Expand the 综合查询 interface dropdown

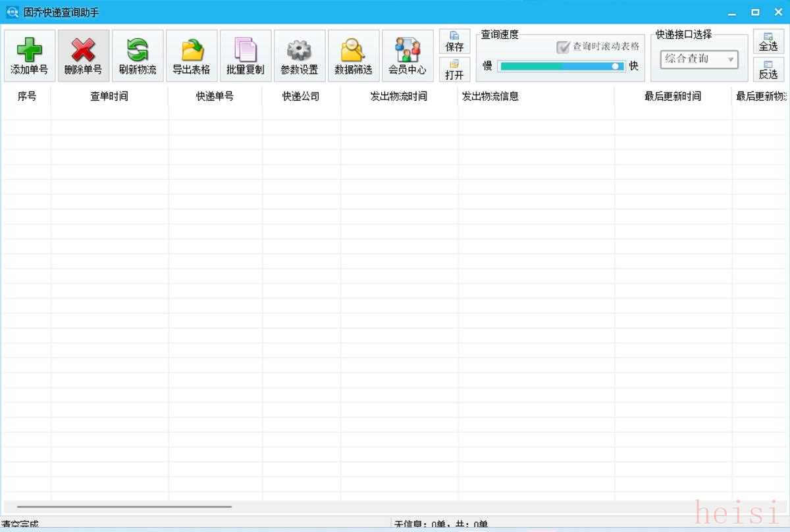(x=698, y=59)
